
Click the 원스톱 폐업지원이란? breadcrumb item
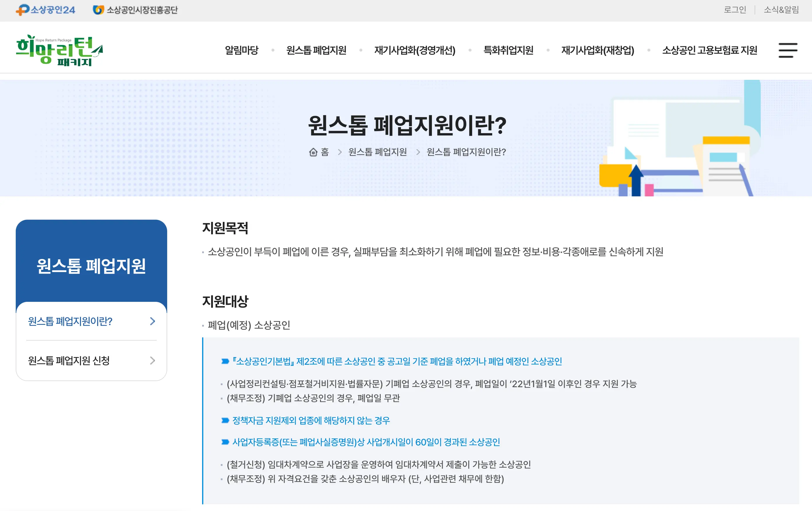pos(466,152)
